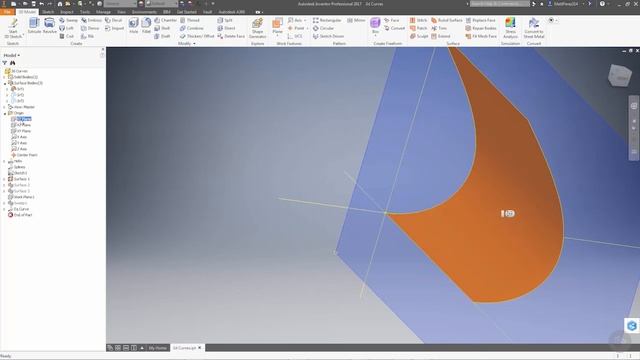Screen dimensions: 640x360
Task: Choose the Circular pattern tool
Action: [x=323, y=28]
